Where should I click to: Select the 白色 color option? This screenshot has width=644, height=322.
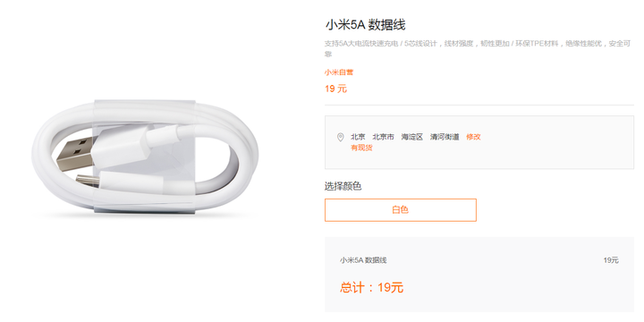coord(401,210)
